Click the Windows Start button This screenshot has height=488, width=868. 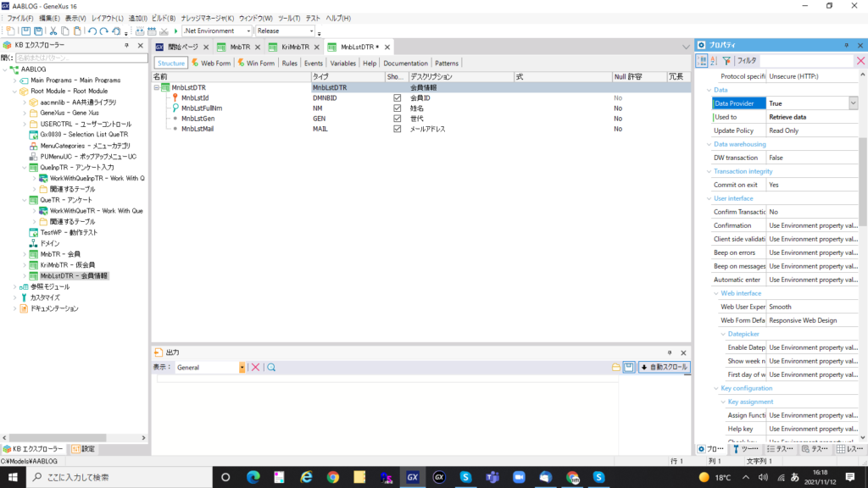pyautogui.click(x=13, y=477)
